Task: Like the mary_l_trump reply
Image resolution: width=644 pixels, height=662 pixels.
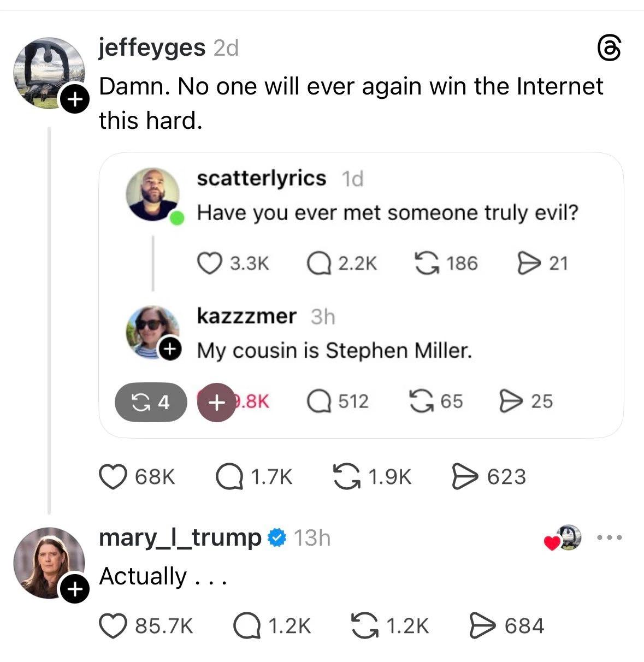Action: 112,625
